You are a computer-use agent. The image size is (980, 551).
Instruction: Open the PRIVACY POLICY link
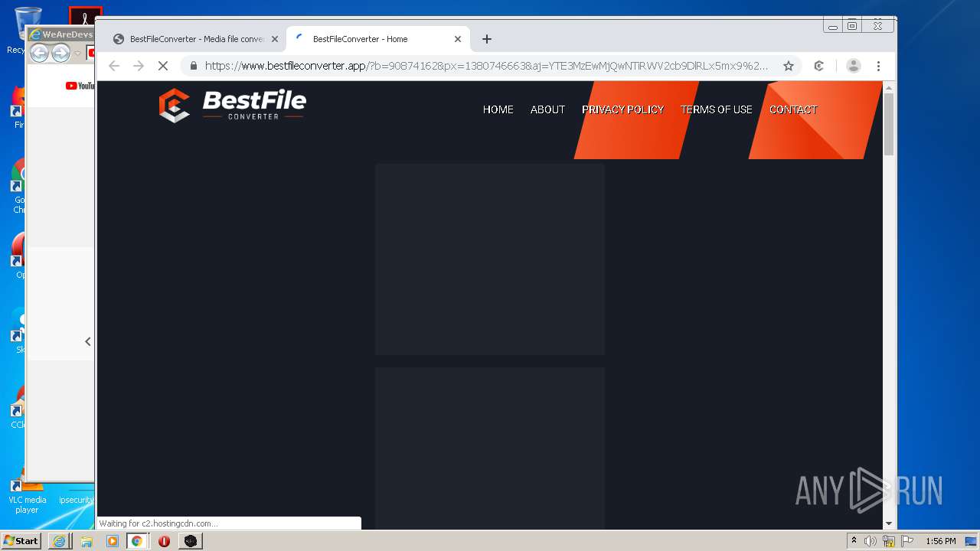point(622,109)
